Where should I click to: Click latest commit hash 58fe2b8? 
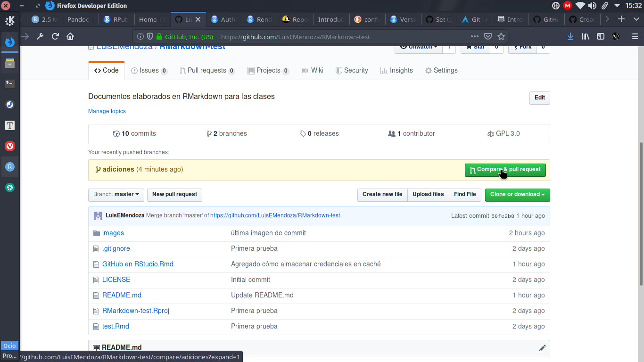(x=503, y=216)
